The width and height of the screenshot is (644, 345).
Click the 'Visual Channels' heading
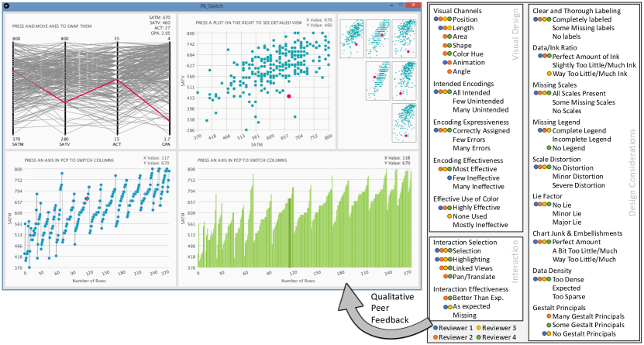458,11
